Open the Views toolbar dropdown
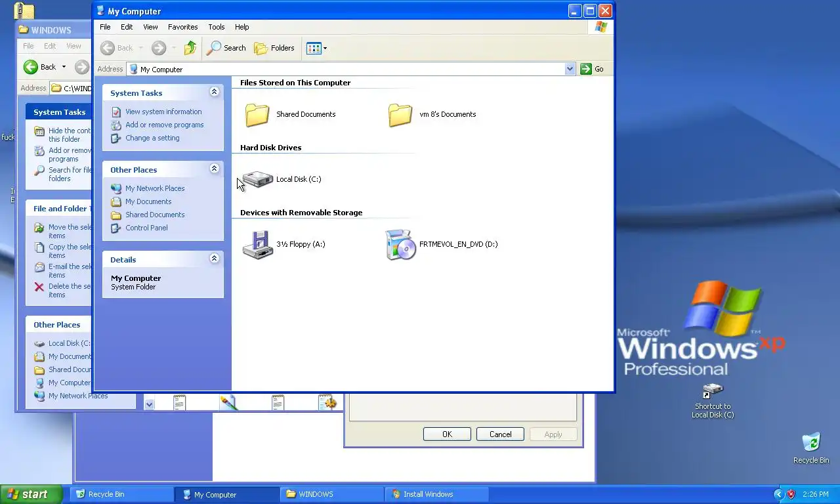The width and height of the screenshot is (840, 504). click(316, 48)
